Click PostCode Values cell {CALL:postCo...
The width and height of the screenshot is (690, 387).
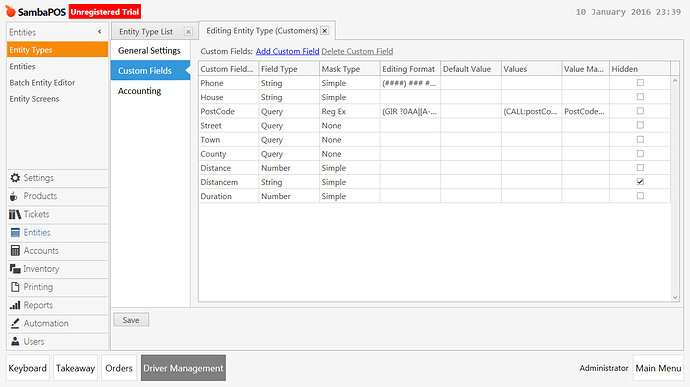[532, 111]
